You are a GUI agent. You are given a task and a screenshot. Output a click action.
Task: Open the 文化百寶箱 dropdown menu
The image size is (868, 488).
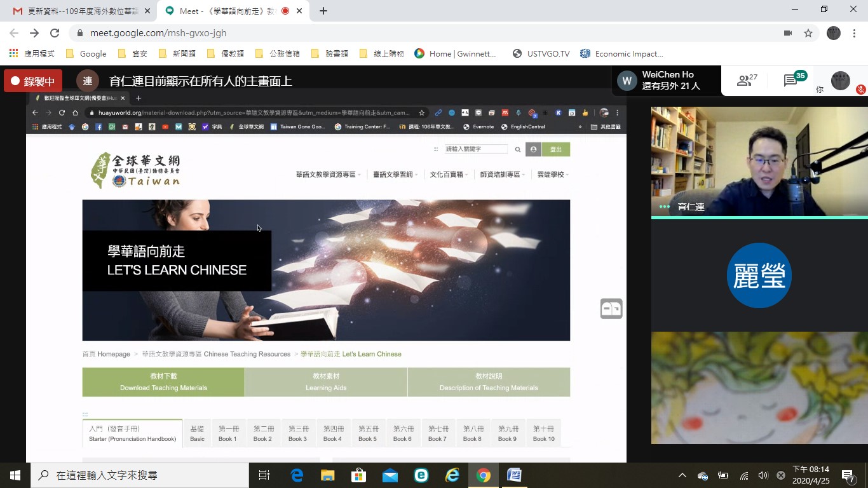click(x=447, y=173)
